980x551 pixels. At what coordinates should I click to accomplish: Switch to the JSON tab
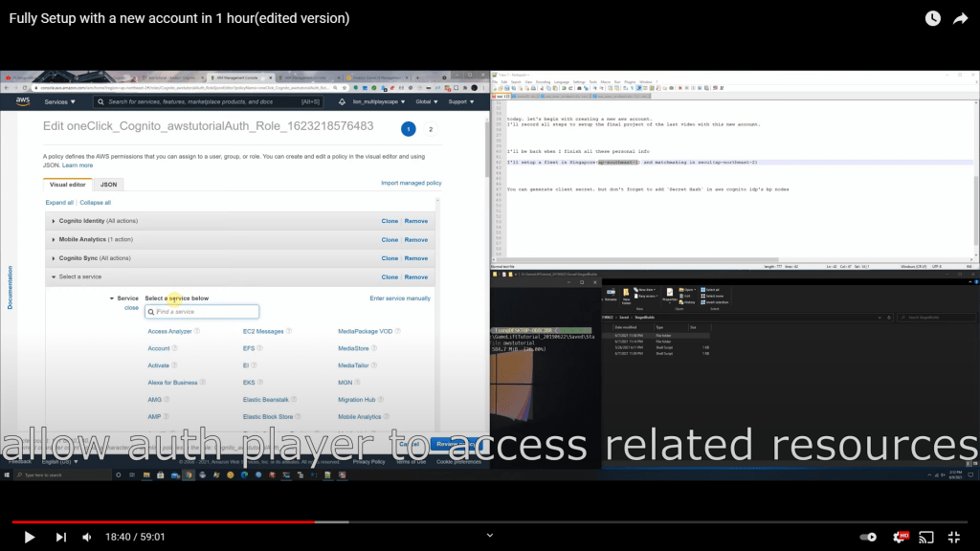click(x=109, y=185)
